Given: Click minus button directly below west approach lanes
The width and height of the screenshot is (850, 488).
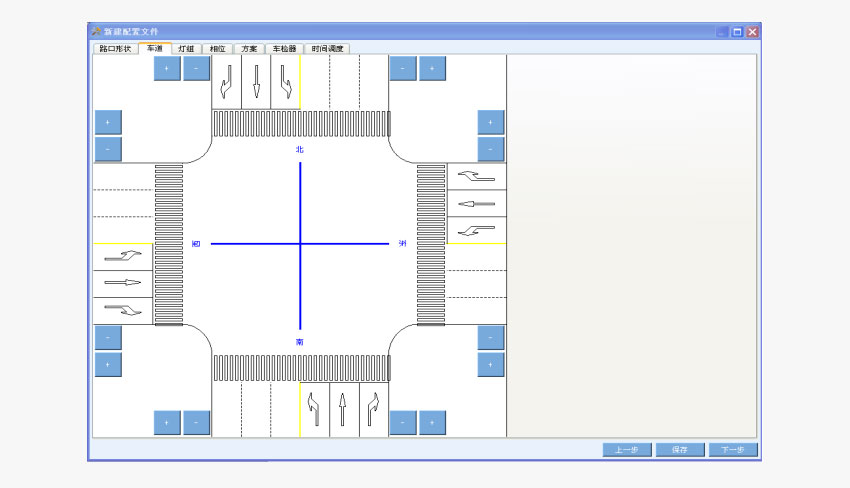Looking at the screenshot, I should point(108,338).
